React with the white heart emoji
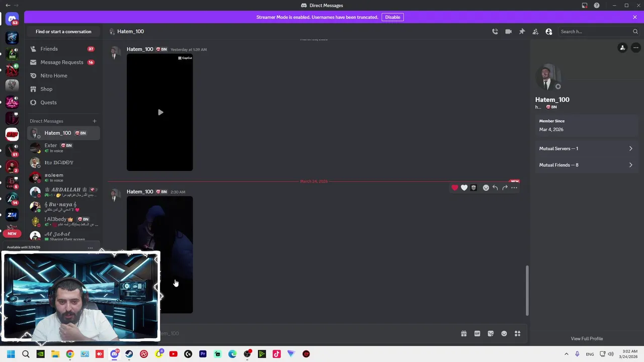The image size is (644, 362). (x=464, y=188)
